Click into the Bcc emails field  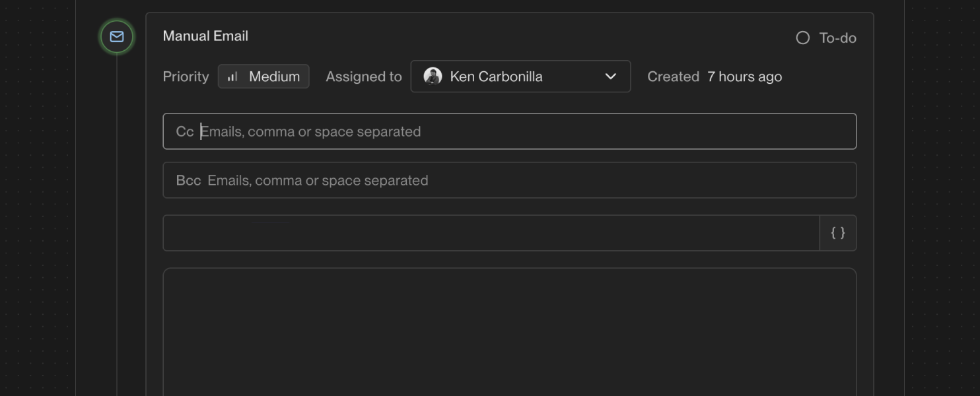[510, 180]
